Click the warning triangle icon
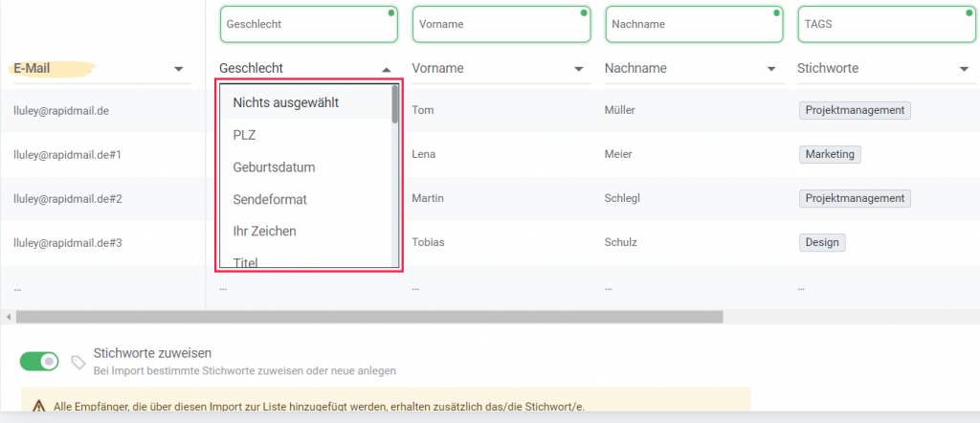The image size is (980, 423). click(x=38, y=407)
